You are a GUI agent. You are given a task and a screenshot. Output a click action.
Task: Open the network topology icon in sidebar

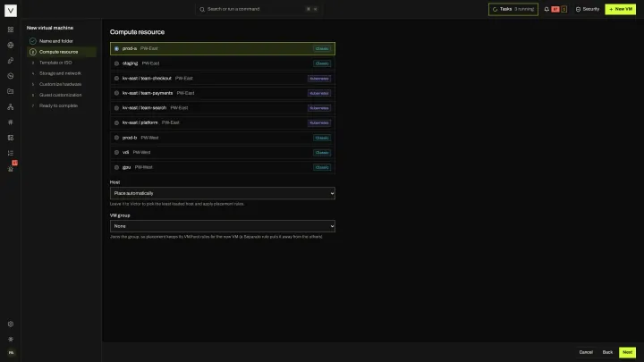click(x=11, y=106)
